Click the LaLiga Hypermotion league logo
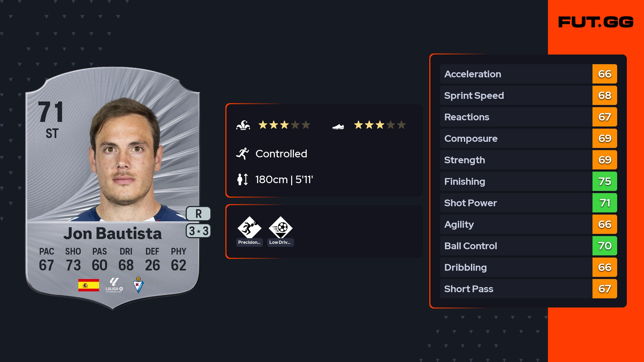The height and width of the screenshot is (362, 644). (114, 285)
